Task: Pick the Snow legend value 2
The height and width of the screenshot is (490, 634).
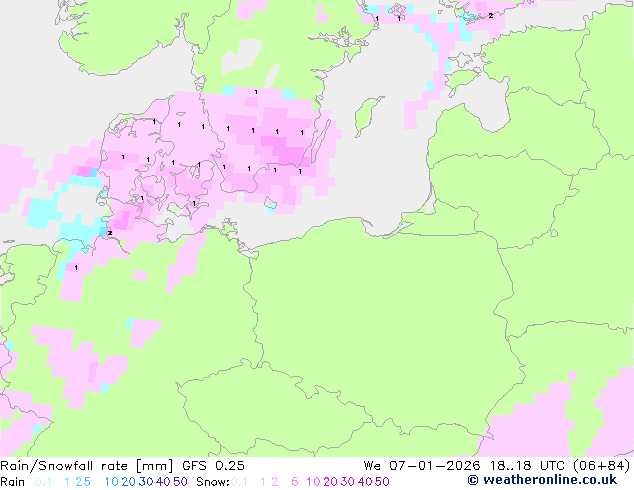Action: click(275, 482)
